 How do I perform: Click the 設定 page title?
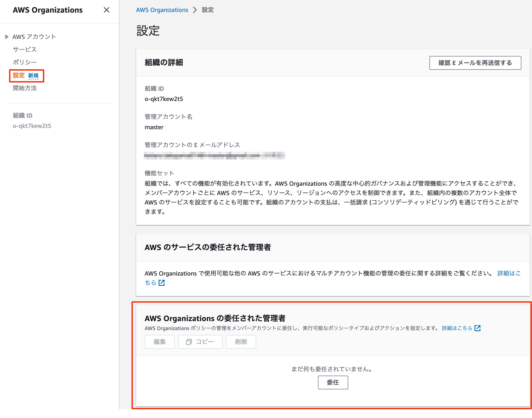coord(148,31)
